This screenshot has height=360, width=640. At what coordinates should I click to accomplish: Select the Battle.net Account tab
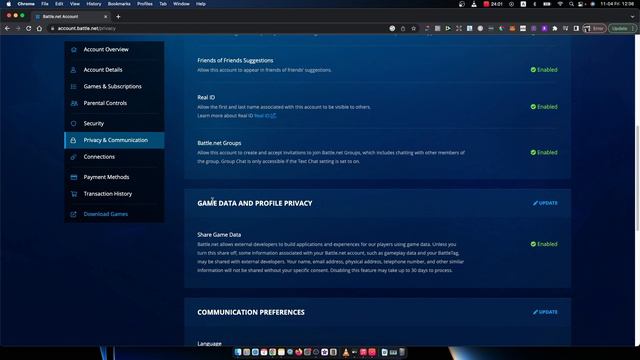pyautogui.click(x=70, y=17)
